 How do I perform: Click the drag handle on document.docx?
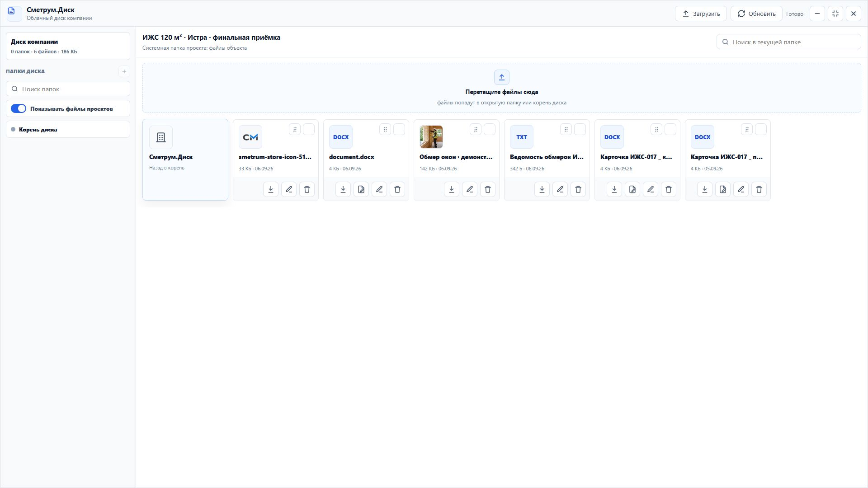click(x=385, y=130)
